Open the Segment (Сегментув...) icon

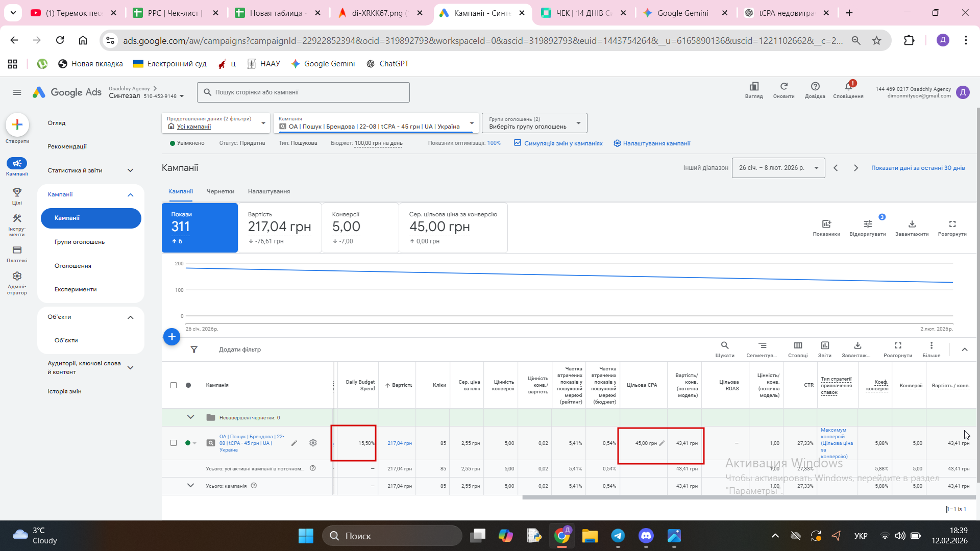762,346
